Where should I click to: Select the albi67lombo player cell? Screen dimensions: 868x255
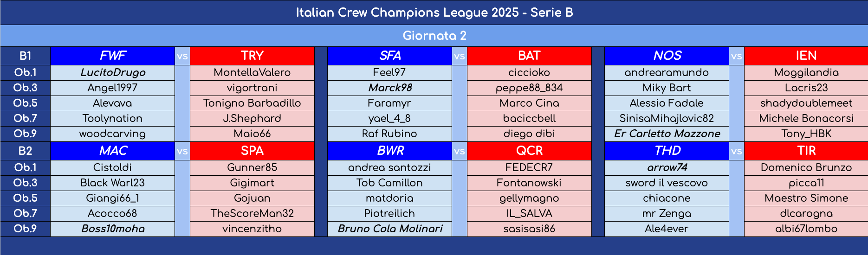point(806,229)
